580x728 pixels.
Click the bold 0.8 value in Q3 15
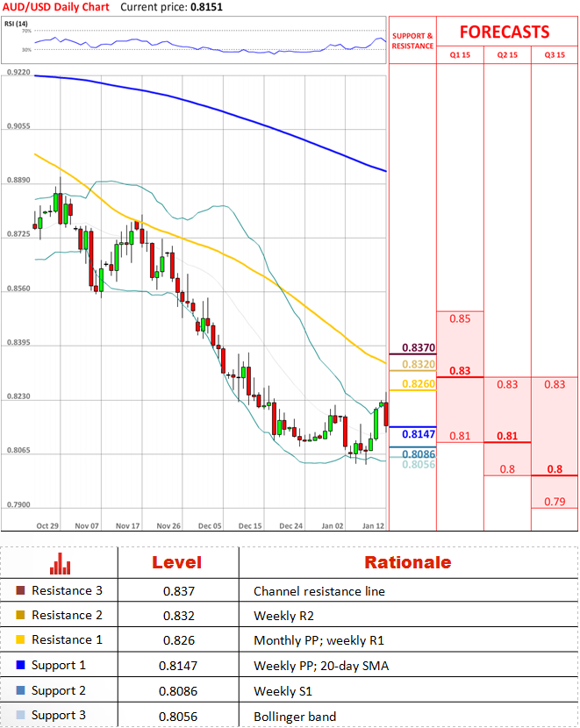(555, 469)
